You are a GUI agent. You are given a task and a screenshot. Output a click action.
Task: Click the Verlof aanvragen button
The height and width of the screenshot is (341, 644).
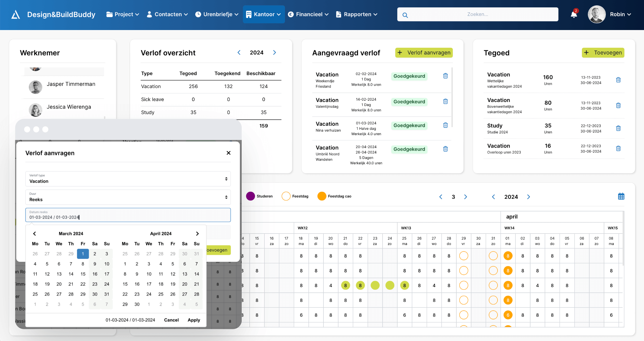424,53
